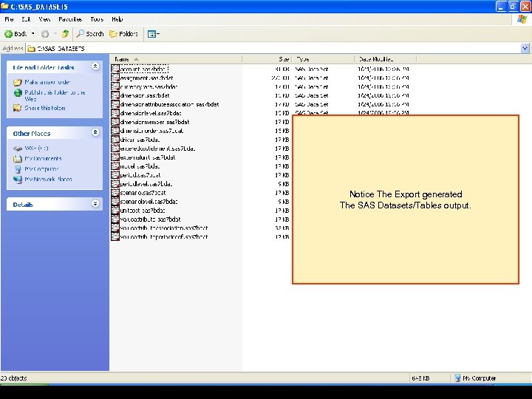
Task: Click the unitcost.sas7bdat file name
Action: pyautogui.click(x=143, y=211)
